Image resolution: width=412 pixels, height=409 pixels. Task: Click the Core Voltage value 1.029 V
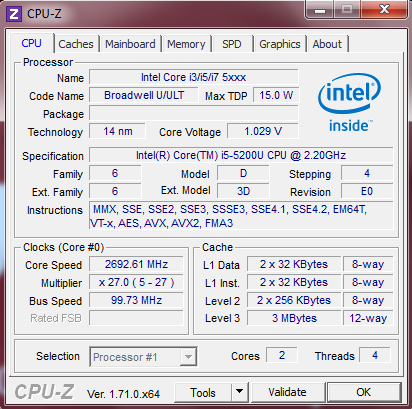(x=263, y=131)
